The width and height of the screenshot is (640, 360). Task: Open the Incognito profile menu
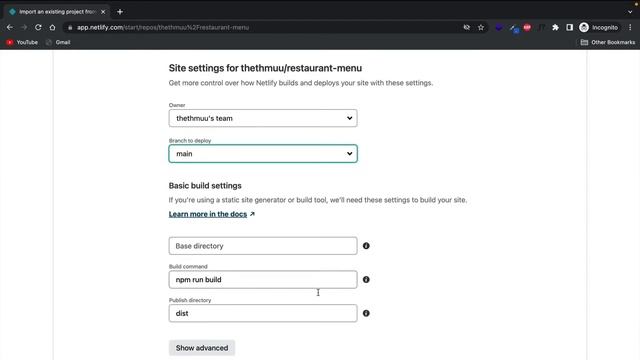[599, 27]
